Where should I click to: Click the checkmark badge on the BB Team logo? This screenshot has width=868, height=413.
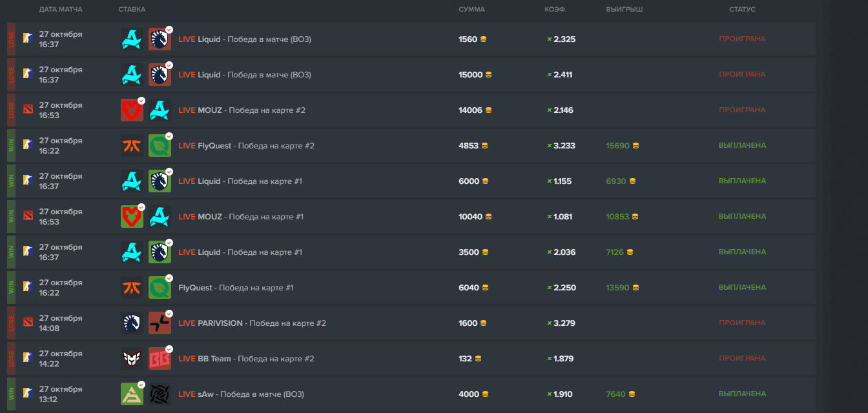coord(169,348)
